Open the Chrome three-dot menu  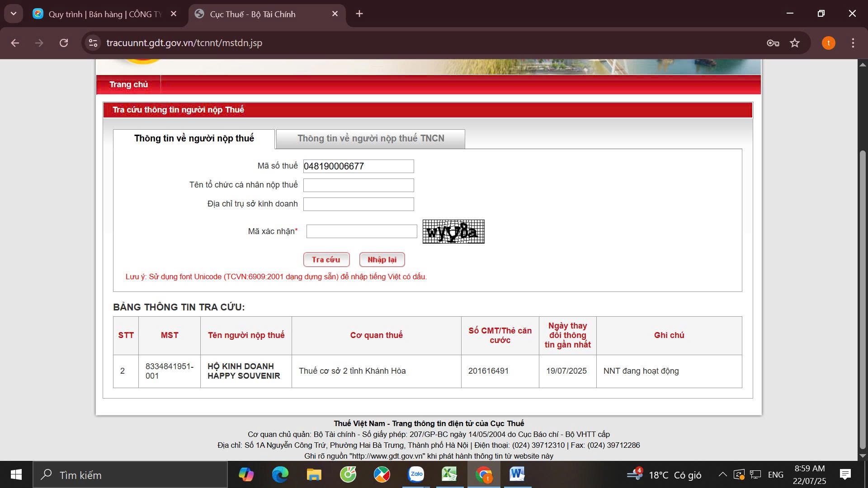point(853,43)
